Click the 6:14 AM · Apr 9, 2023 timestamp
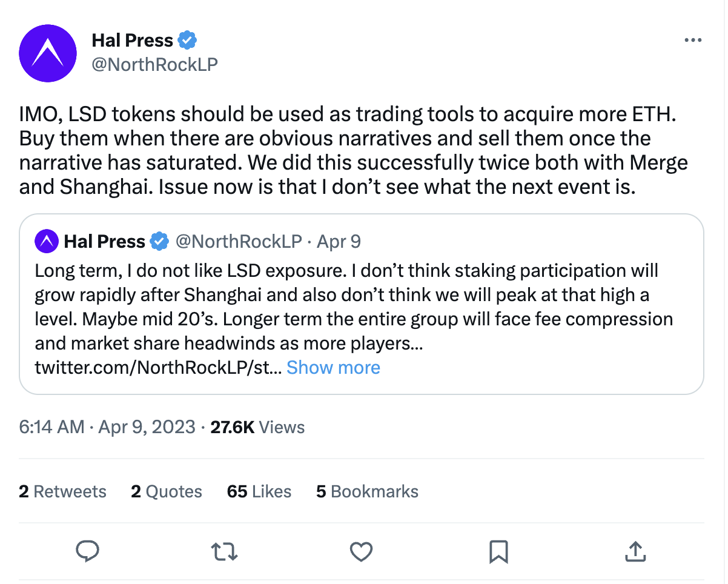 click(107, 427)
